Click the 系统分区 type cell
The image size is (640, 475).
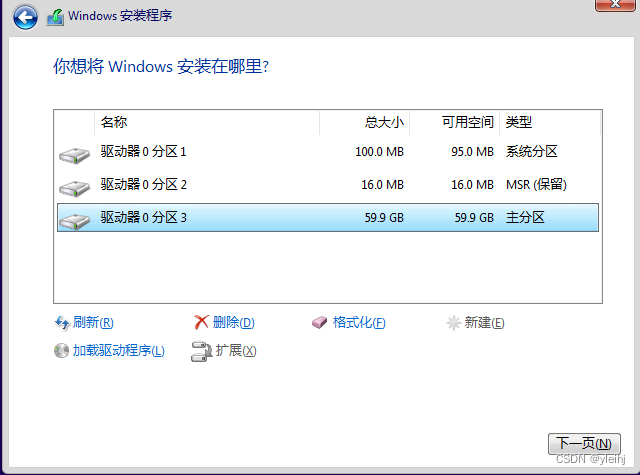click(531, 152)
